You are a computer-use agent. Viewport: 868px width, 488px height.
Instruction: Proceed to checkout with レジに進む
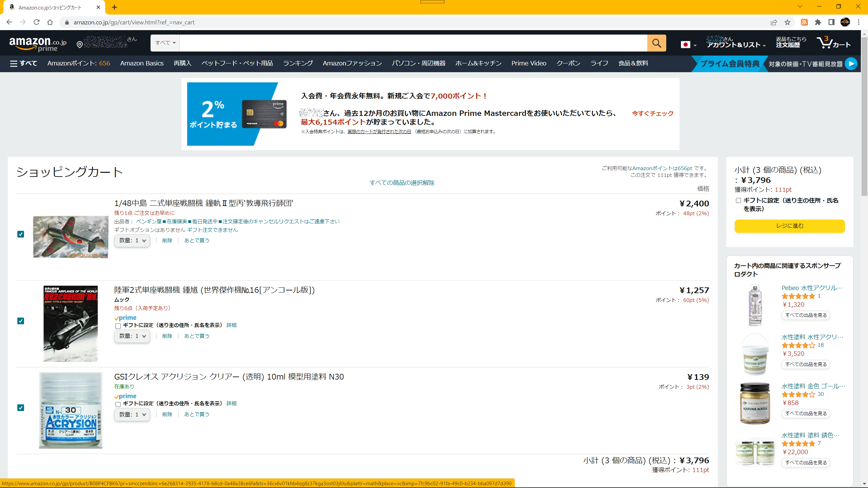pos(790,226)
